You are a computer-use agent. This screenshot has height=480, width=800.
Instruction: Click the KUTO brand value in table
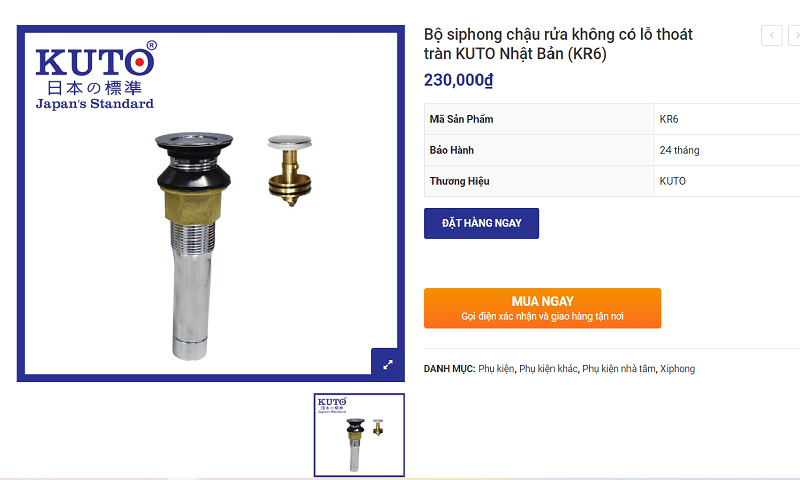672,181
